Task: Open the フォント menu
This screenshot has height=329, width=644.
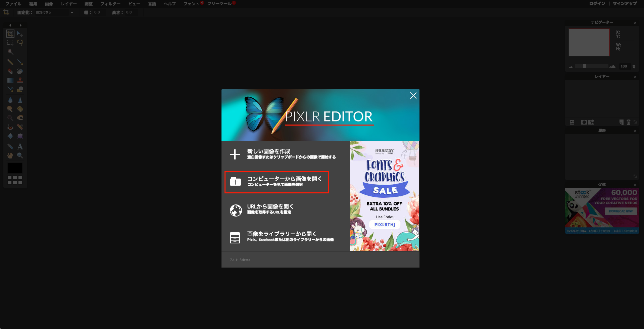Action: click(192, 4)
